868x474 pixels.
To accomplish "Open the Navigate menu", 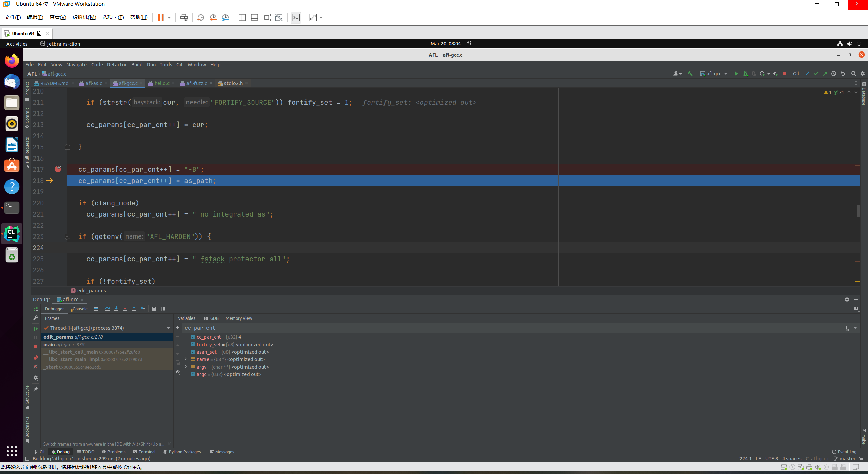I will (76, 65).
